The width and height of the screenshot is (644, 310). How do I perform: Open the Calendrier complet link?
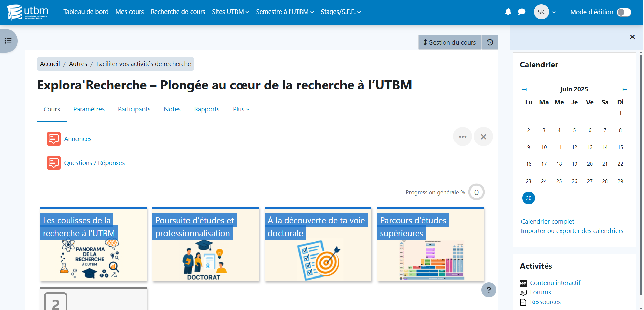[547, 221]
